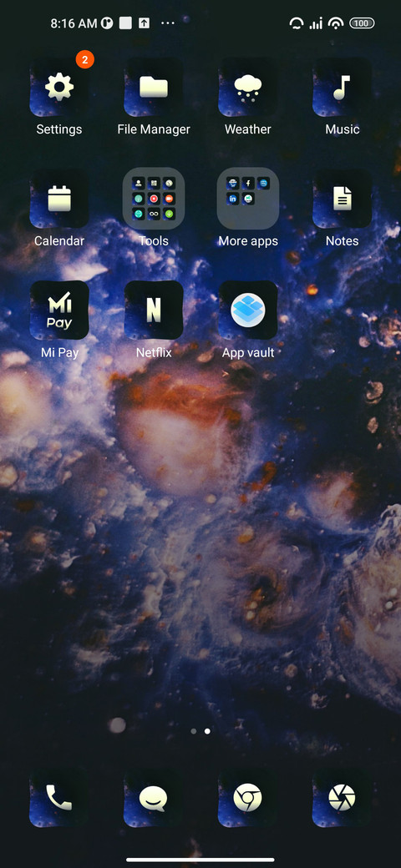The height and width of the screenshot is (868, 401).
Task: Open the More apps folder
Action: click(247, 199)
